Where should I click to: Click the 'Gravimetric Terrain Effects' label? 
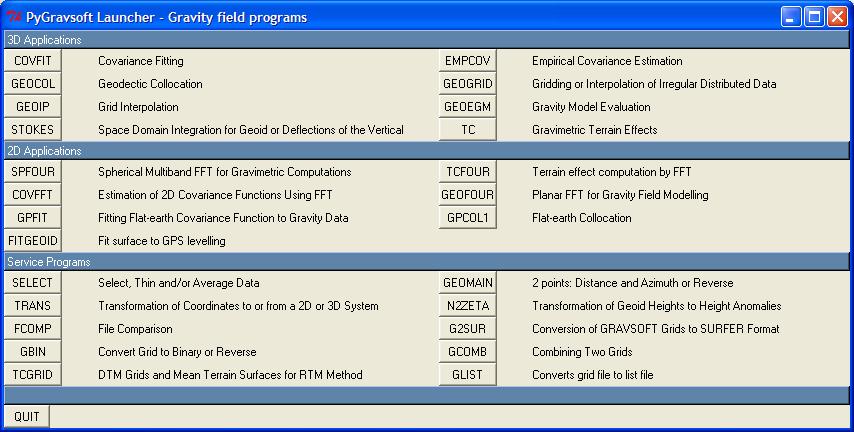click(595, 130)
